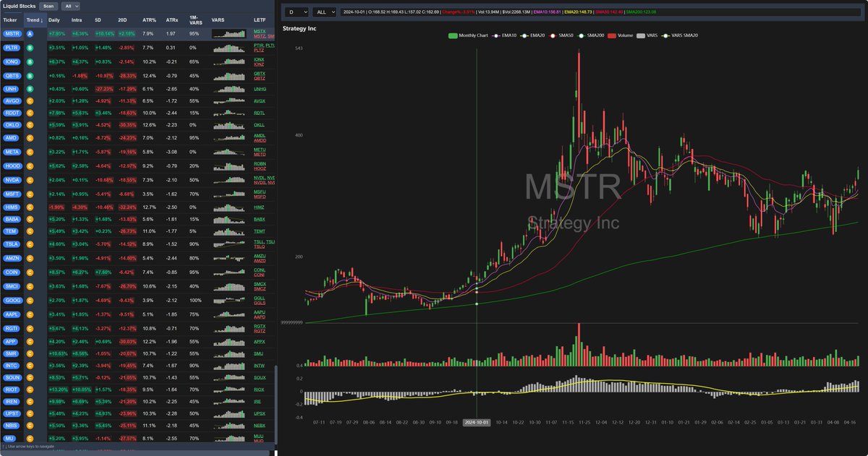Select the NVDA ticker pill
This screenshot has width=868, height=456.
pyautogui.click(x=11, y=179)
